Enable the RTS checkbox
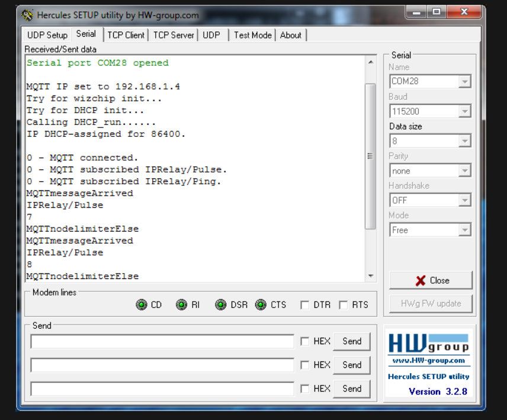This screenshot has height=420, width=507. pyautogui.click(x=344, y=305)
